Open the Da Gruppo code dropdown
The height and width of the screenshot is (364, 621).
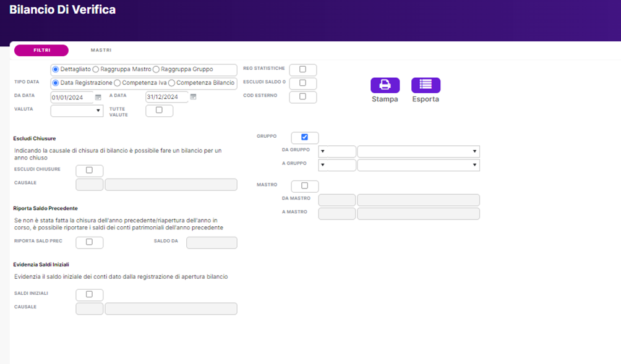pyautogui.click(x=337, y=151)
